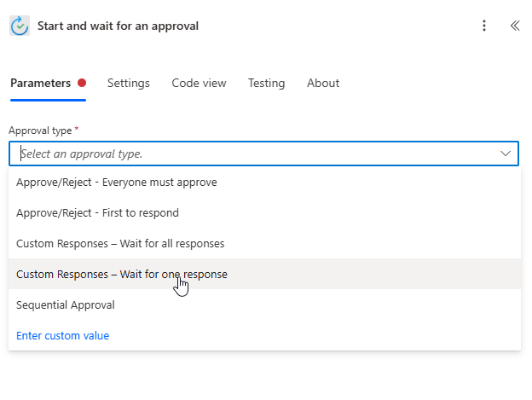Click the red error dot beside Parameters

(x=82, y=83)
